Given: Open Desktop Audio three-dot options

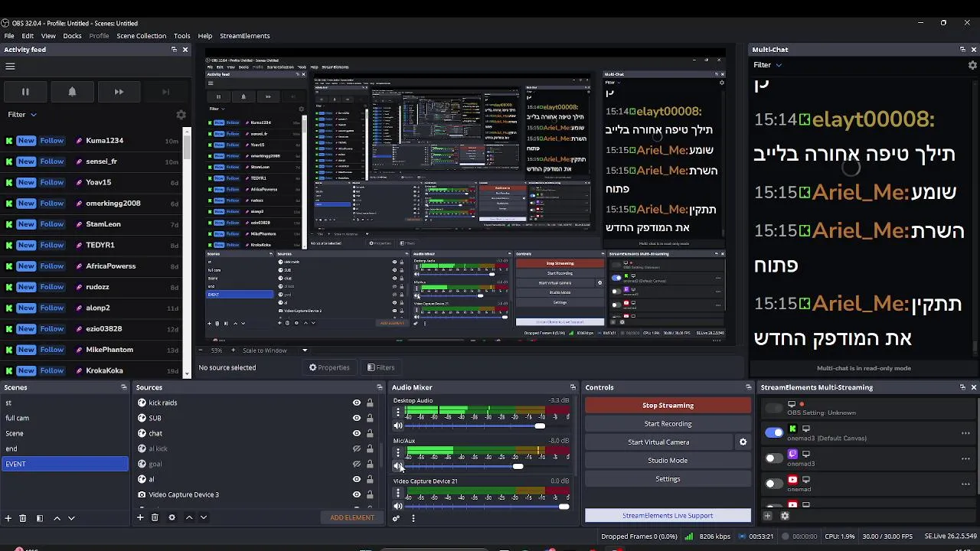Looking at the screenshot, I should tap(398, 412).
